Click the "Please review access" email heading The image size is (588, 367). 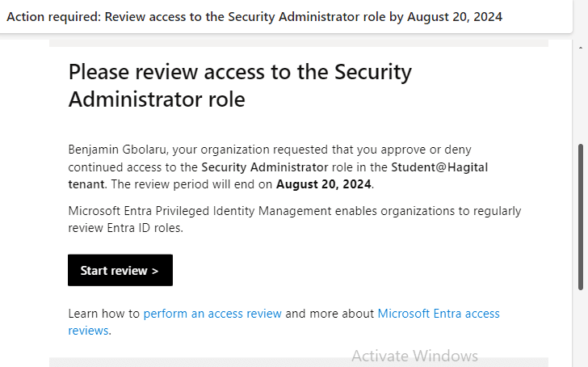point(240,85)
